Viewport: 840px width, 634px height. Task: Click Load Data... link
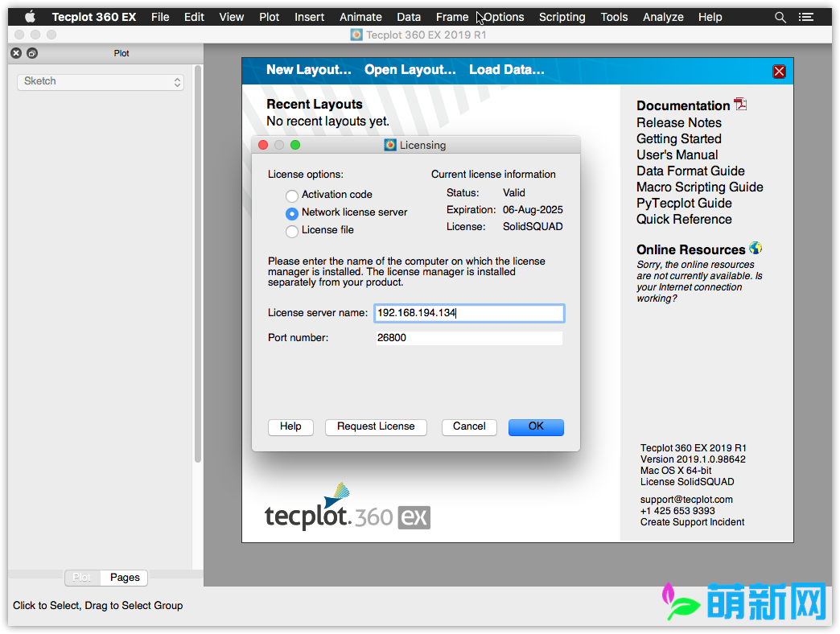[506, 70]
